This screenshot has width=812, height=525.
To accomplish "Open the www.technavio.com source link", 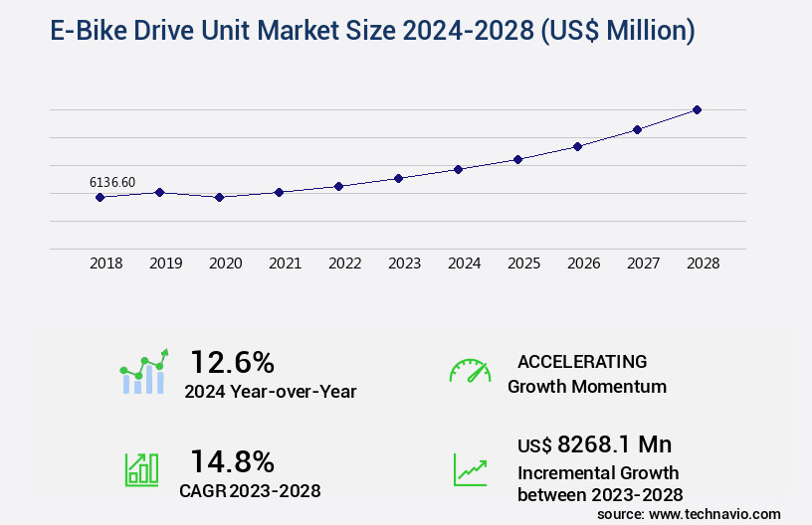I will pyautogui.click(x=713, y=513).
